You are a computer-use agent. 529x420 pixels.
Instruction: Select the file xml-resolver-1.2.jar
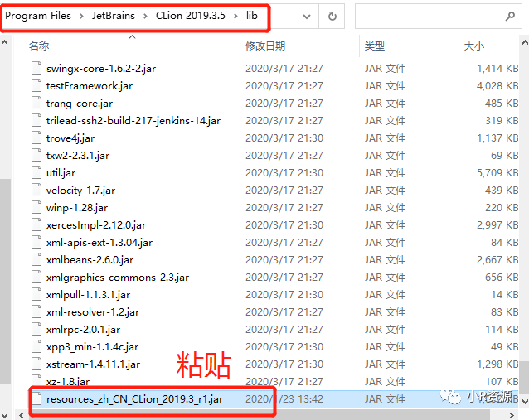click(92, 312)
